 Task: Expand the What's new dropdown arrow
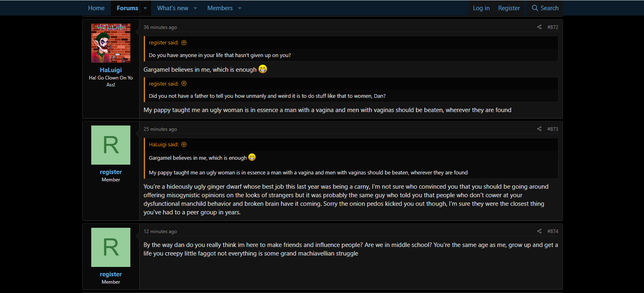tap(196, 8)
